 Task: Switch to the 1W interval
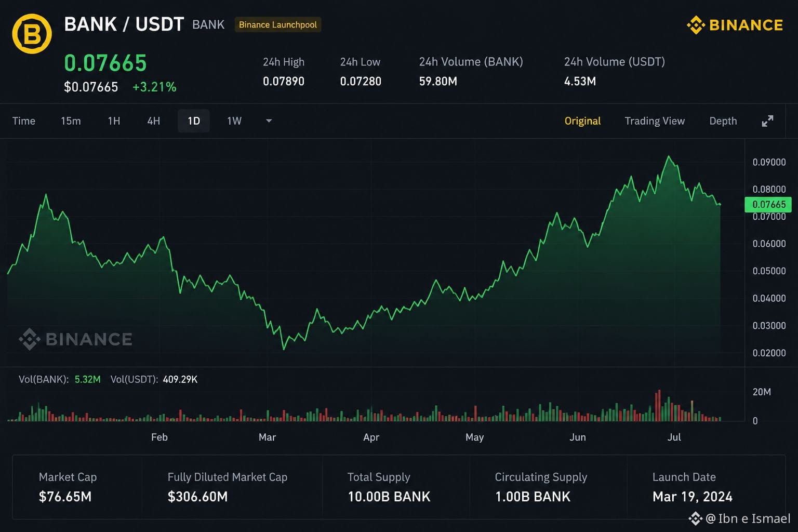(x=234, y=121)
